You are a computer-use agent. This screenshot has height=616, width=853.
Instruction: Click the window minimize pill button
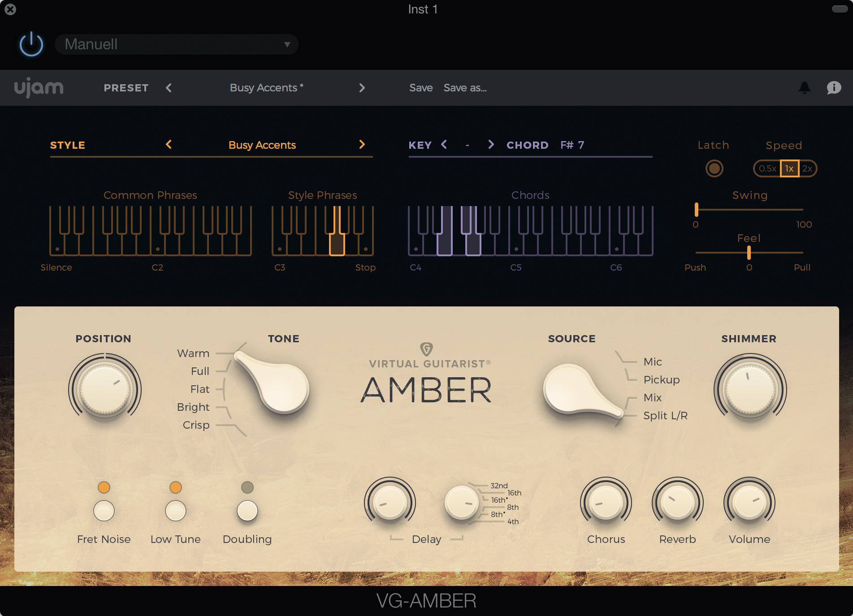tap(840, 9)
